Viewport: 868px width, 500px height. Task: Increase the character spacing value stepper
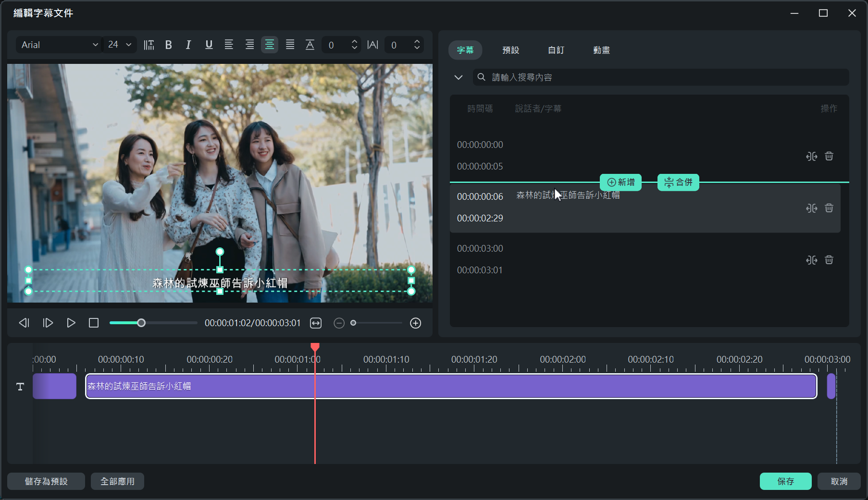417,41
